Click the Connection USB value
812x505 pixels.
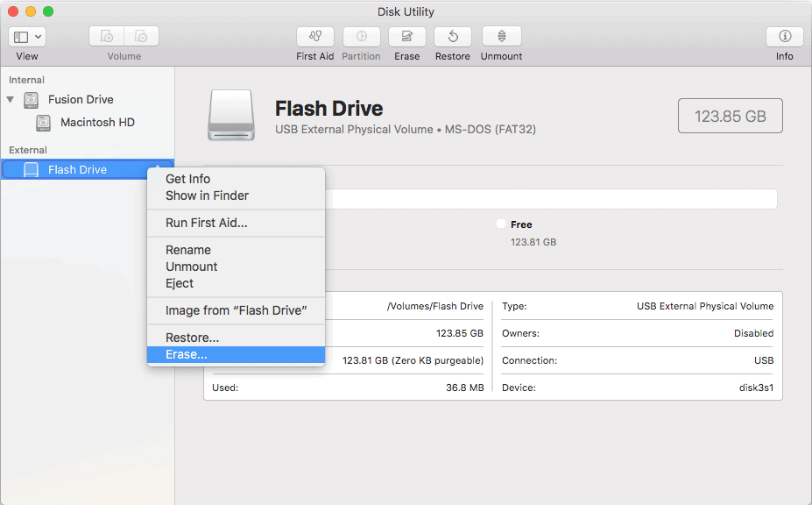764,360
